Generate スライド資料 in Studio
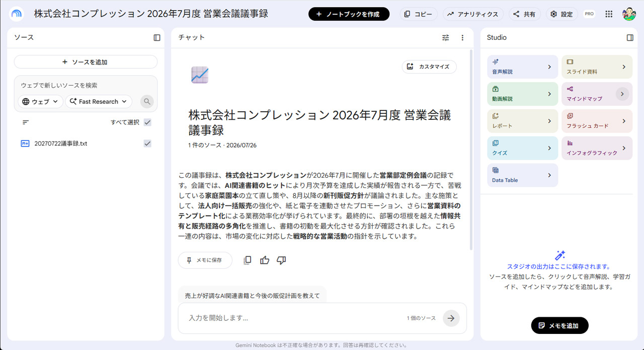 pos(597,67)
